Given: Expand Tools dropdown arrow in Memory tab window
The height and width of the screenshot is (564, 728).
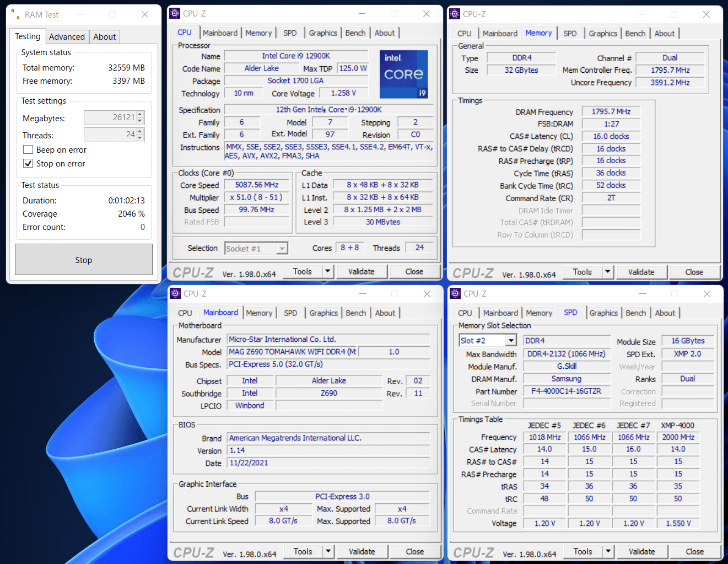Looking at the screenshot, I should [608, 272].
